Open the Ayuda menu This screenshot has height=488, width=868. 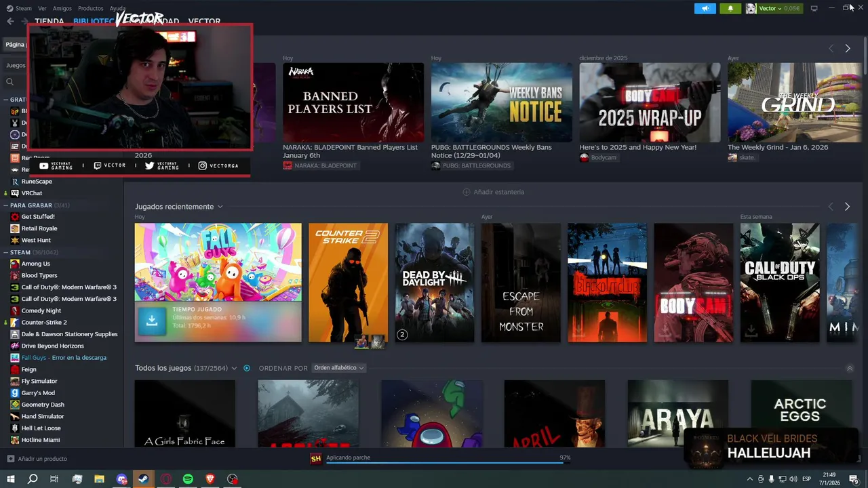point(118,8)
